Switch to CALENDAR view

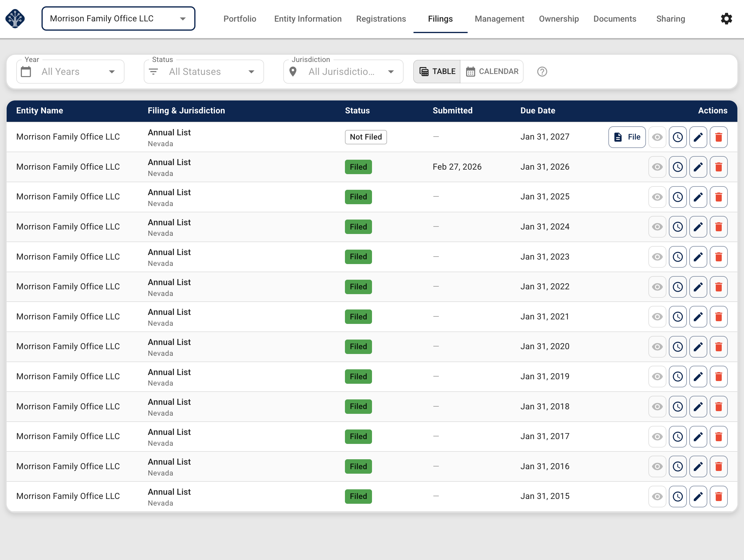492,71
